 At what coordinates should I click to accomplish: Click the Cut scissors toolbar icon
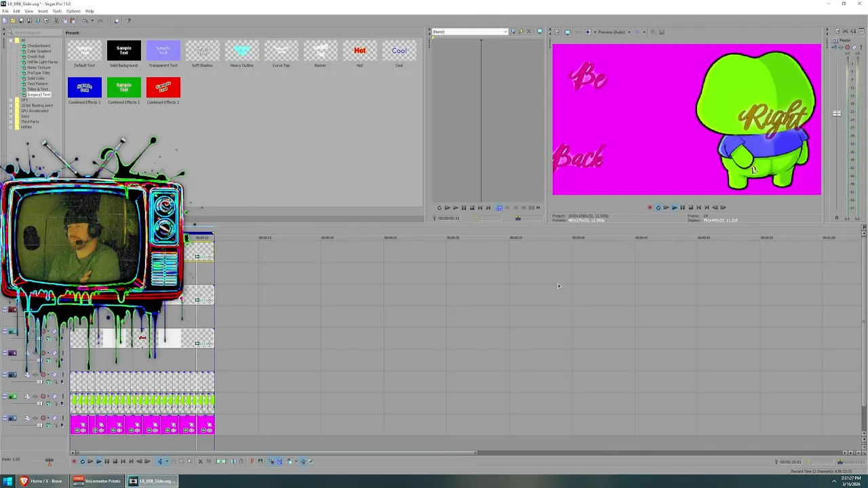tap(56, 20)
